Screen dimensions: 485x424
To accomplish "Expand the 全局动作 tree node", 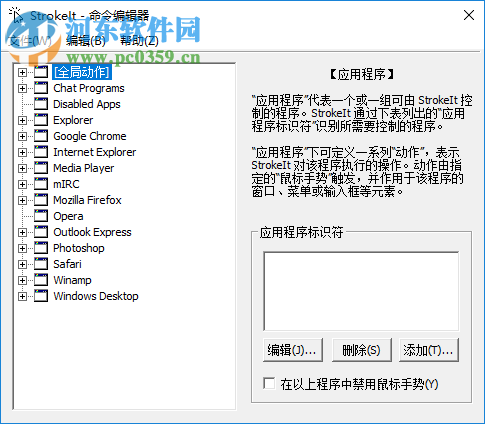I will tap(22, 72).
